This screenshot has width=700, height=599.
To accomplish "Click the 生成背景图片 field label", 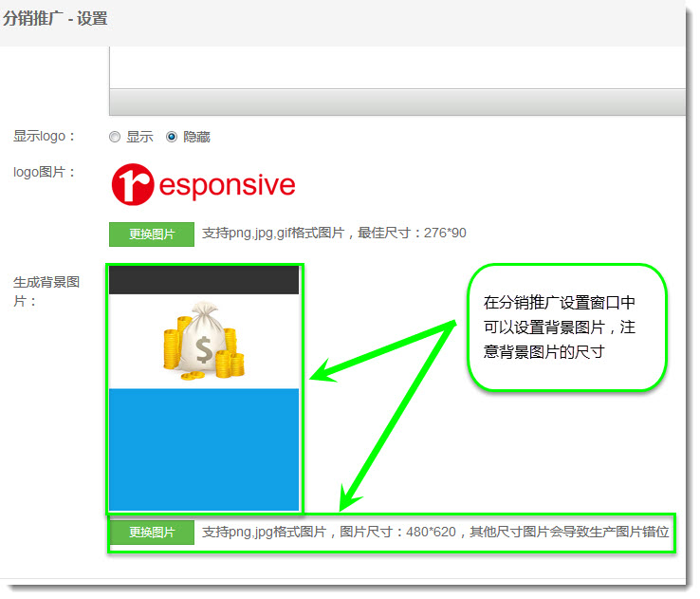I will (46, 291).
